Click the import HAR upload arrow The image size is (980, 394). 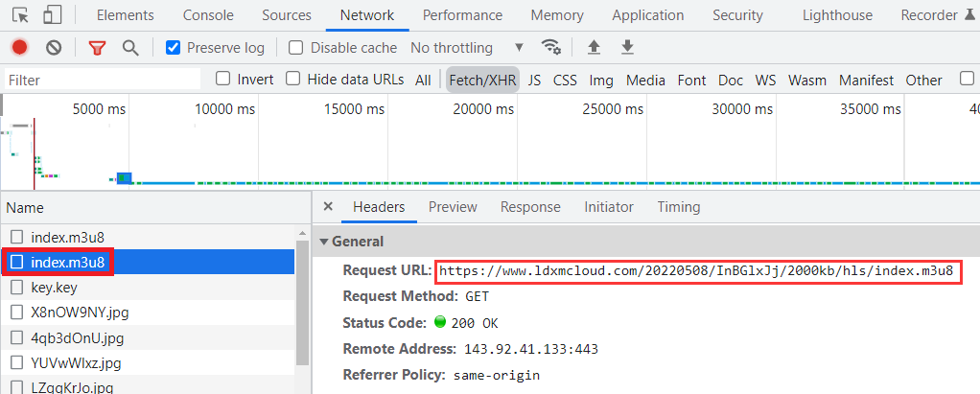595,48
